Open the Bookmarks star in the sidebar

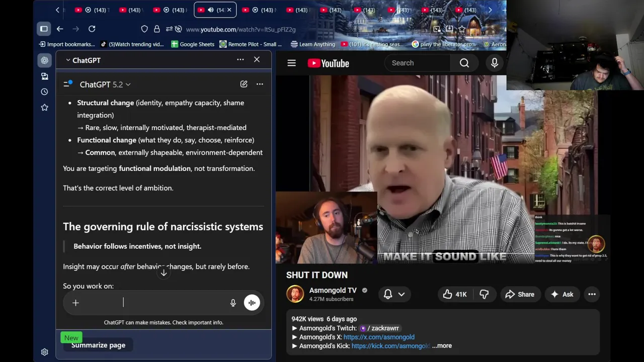[45, 107]
